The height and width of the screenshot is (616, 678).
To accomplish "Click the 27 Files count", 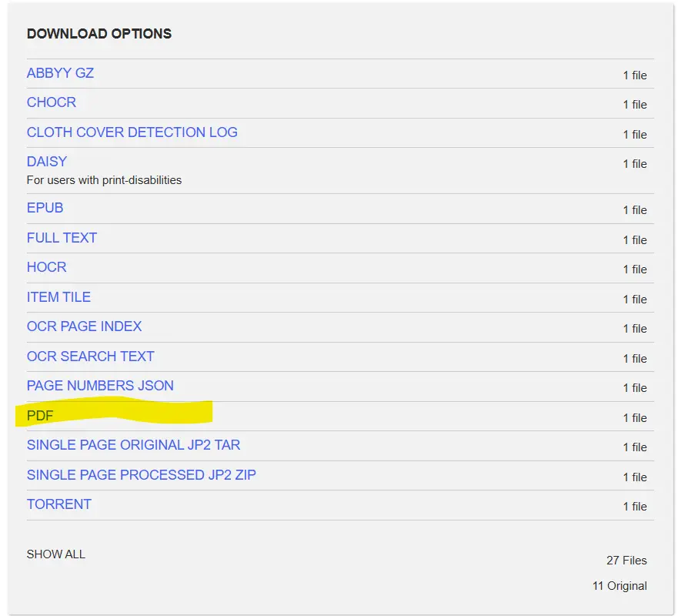I will pyautogui.click(x=626, y=561).
